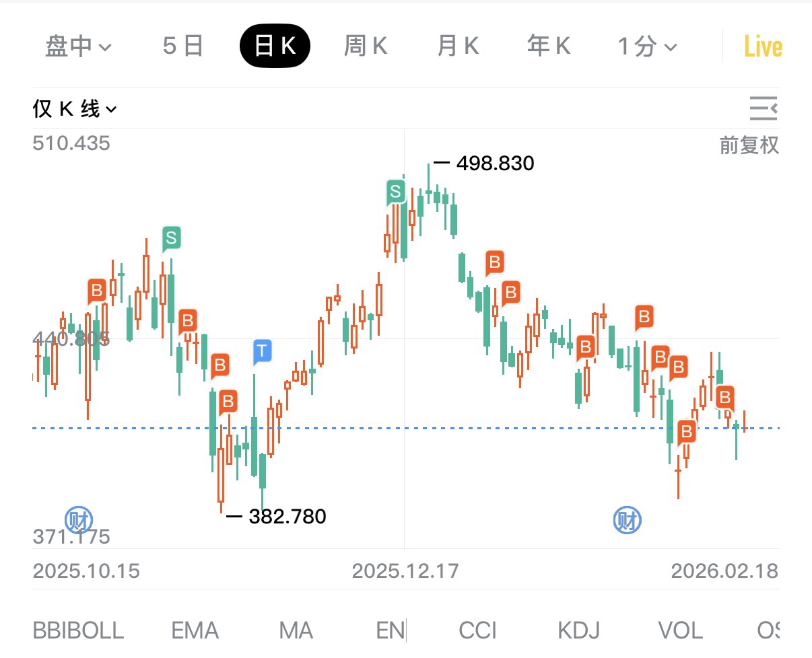The image size is (812, 658).
Task: Tap the green S marker near 498.830 peak
Action: tap(395, 192)
